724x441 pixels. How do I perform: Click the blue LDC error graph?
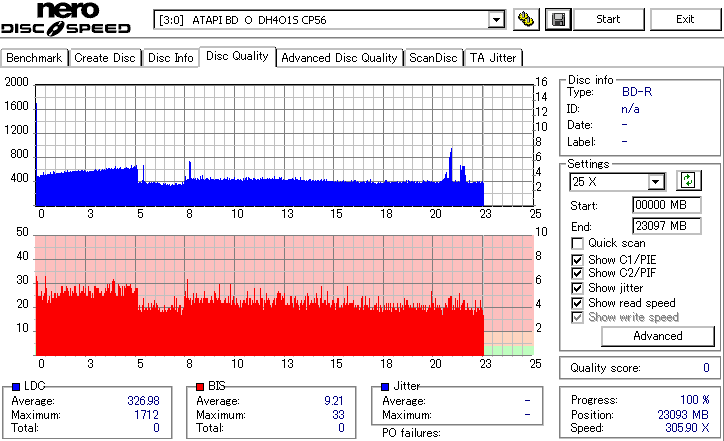click(x=284, y=145)
